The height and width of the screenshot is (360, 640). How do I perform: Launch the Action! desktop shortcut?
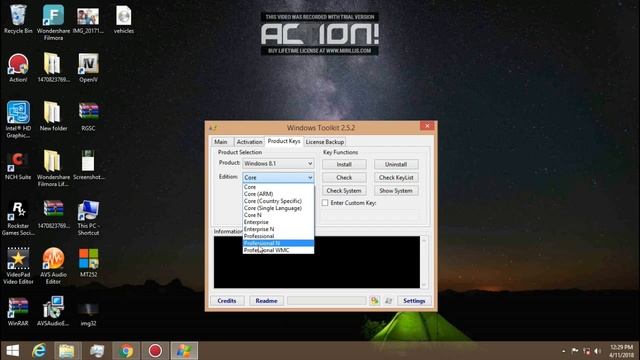pos(18,68)
